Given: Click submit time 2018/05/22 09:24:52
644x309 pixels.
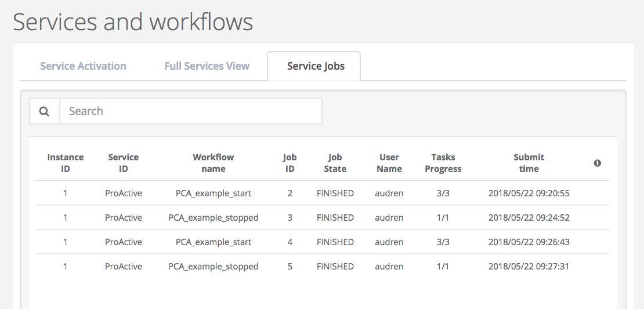Looking at the screenshot, I should pos(529,218).
